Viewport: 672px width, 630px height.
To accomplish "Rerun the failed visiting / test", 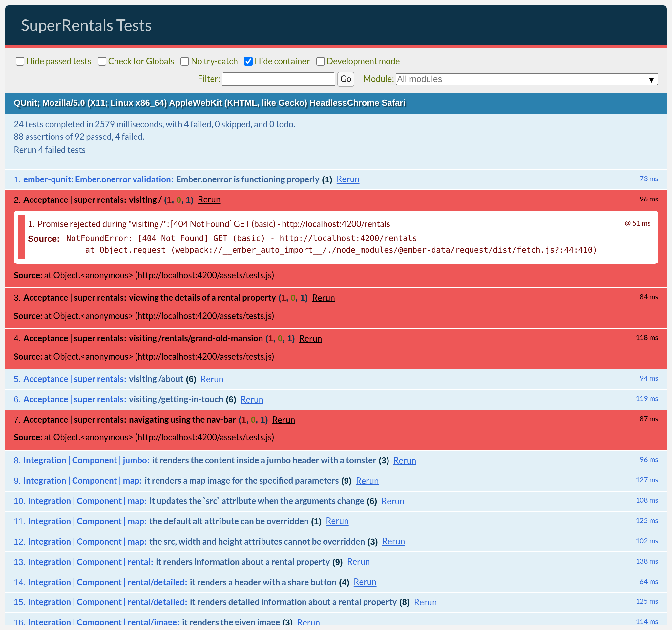I will coord(209,199).
